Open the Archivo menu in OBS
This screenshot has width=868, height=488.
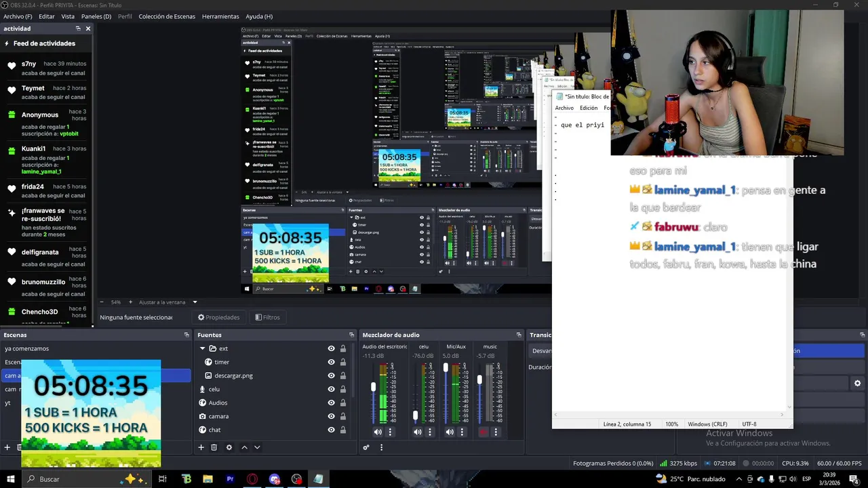18,16
